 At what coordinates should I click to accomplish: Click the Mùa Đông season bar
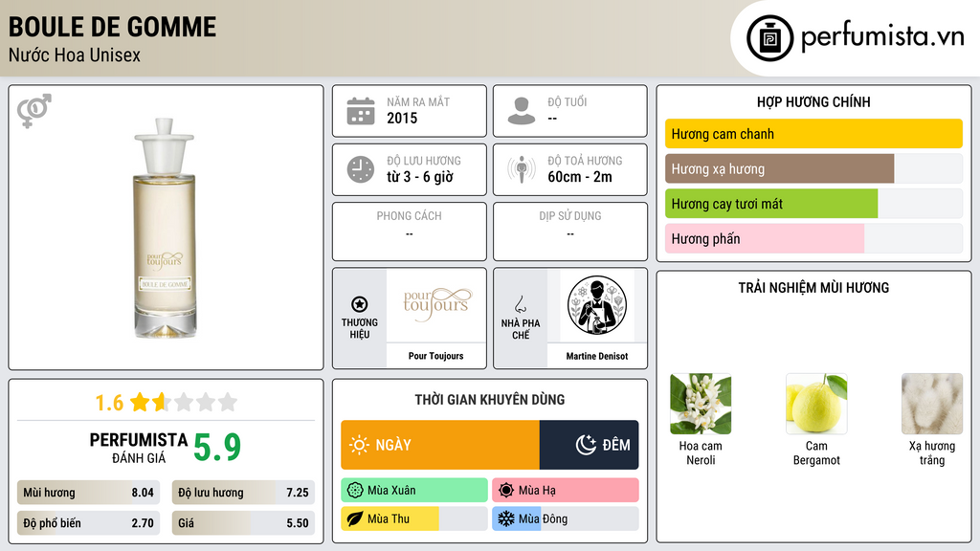pos(566,518)
